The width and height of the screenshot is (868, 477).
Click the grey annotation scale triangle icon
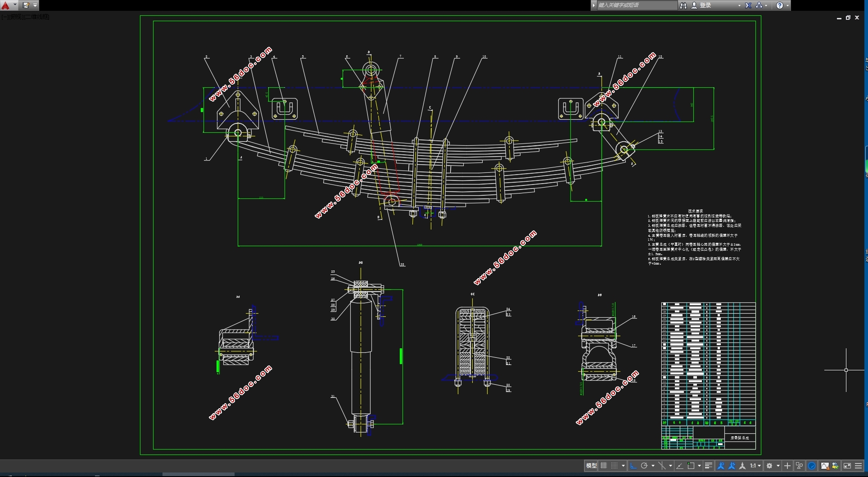(x=742, y=466)
